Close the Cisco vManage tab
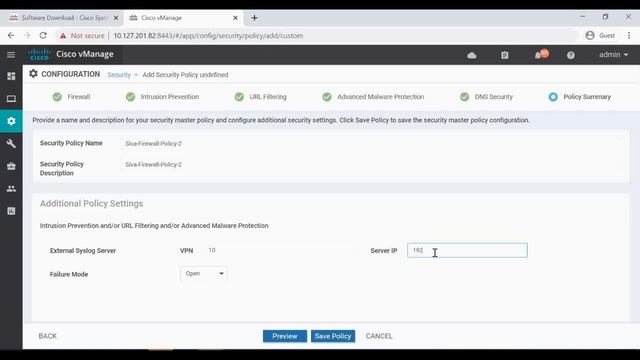640x360 pixels. [x=235, y=18]
